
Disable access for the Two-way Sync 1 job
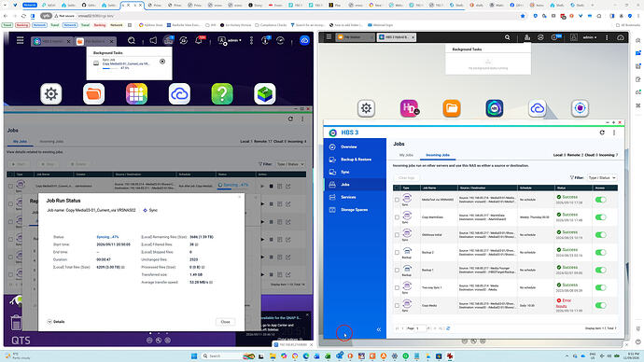(600, 287)
